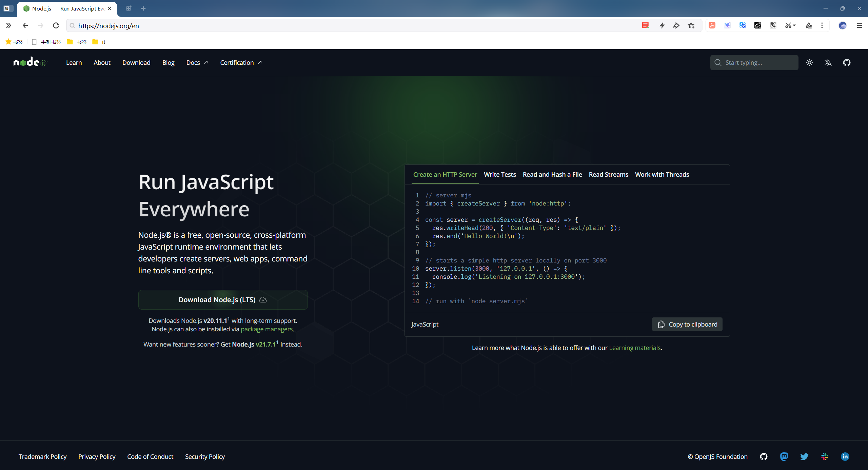Viewport: 868px width, 470px height.
Task: Go to the Download page in the nav bar
Action: 136,63
